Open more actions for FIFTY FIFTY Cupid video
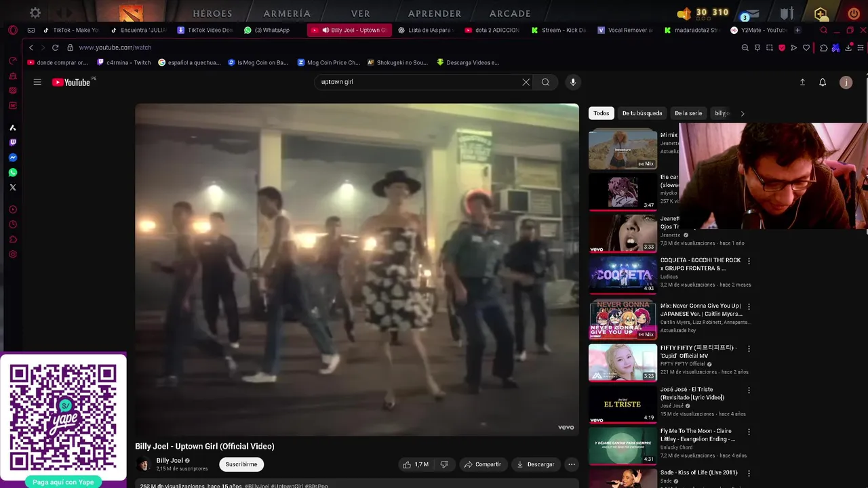This screenshot has height=488, width=868. tap(749, 348)
